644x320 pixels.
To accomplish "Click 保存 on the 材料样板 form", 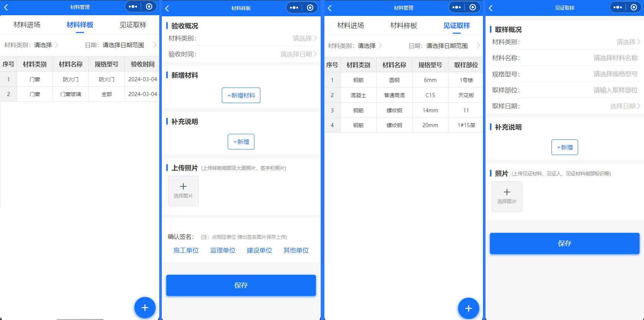I will 241,285.
